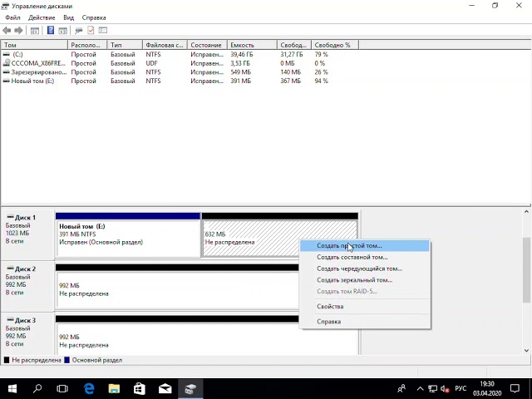Click the taskbar Search magnifier icon

pos(37,388)
